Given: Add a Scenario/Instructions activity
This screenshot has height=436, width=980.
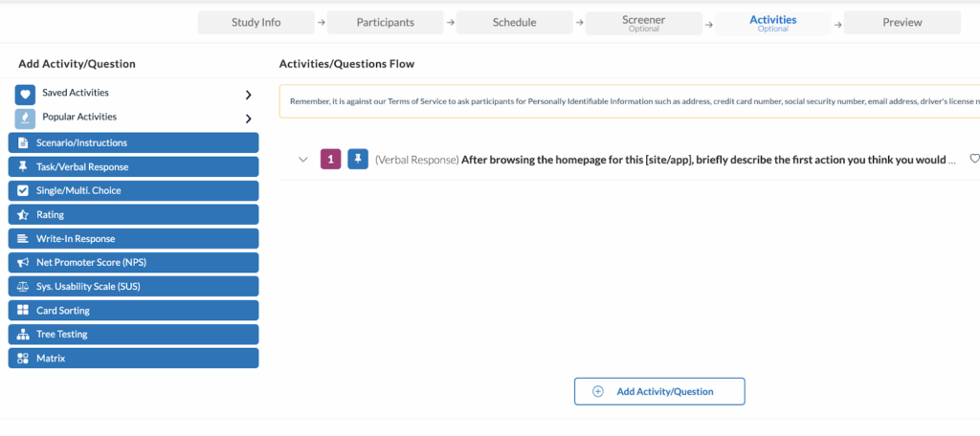Looking at the screenshot, I should (x=133, y=142).
